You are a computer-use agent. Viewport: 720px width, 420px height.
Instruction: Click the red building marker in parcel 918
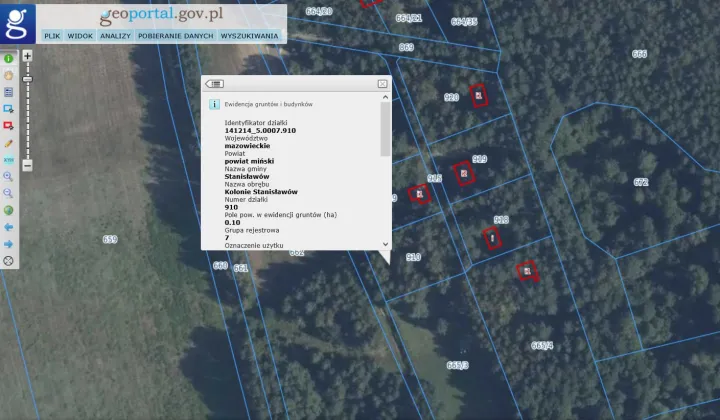point(492,238)
